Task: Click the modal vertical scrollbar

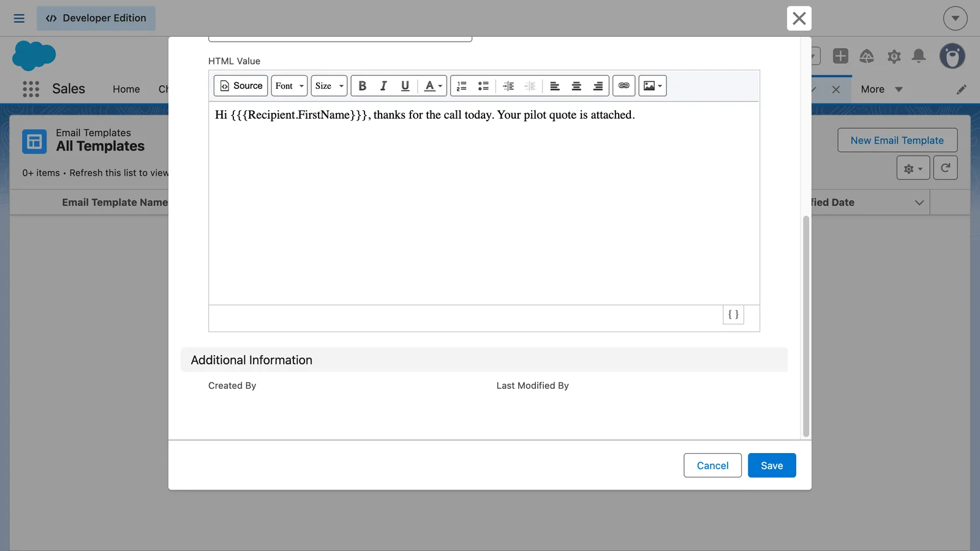Action: [806, 326]
